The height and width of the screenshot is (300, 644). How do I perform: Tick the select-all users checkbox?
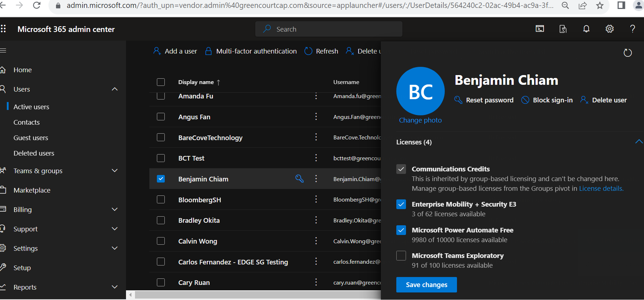point(161,82)
